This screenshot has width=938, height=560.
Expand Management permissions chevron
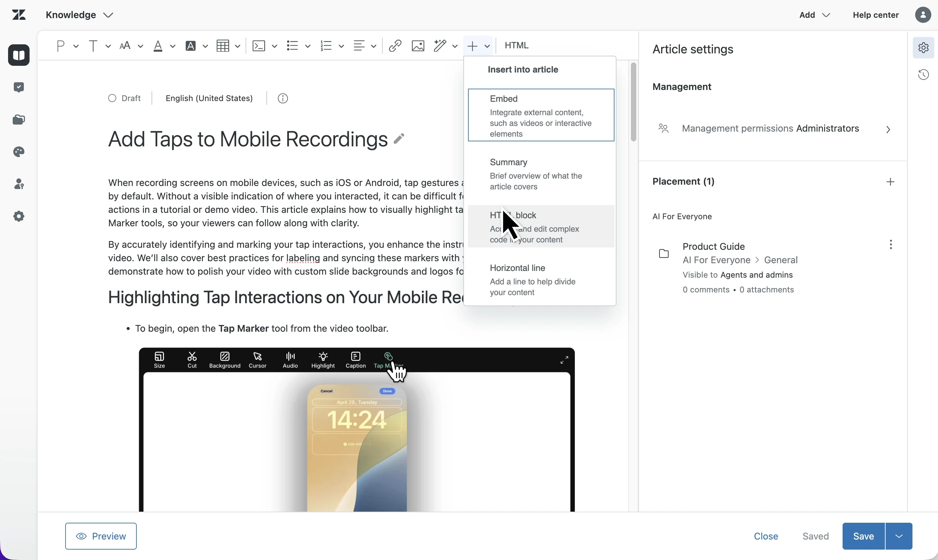click(888, 130)
